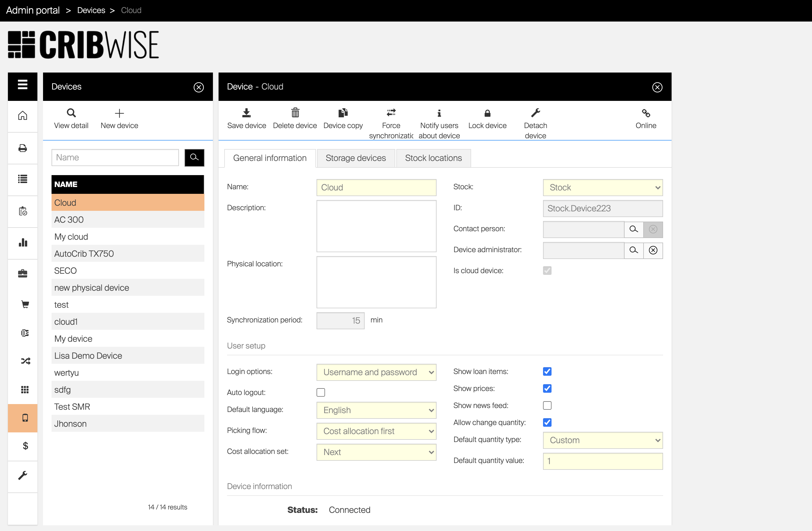Image resolution: width=812 pixels, height=531 pixels.
Task: Click the shopping cart sidebar icon
Action: pyautogui.click(x=25, y=304)
